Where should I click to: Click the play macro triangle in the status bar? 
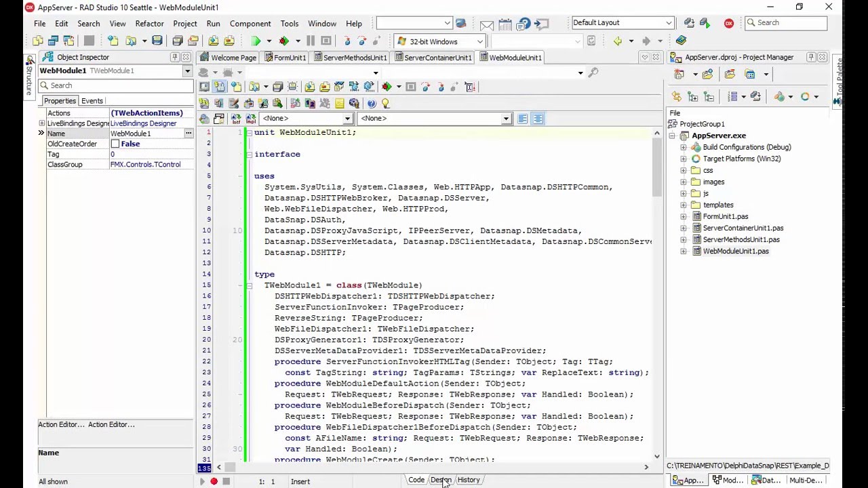click(x=201, y=481)
